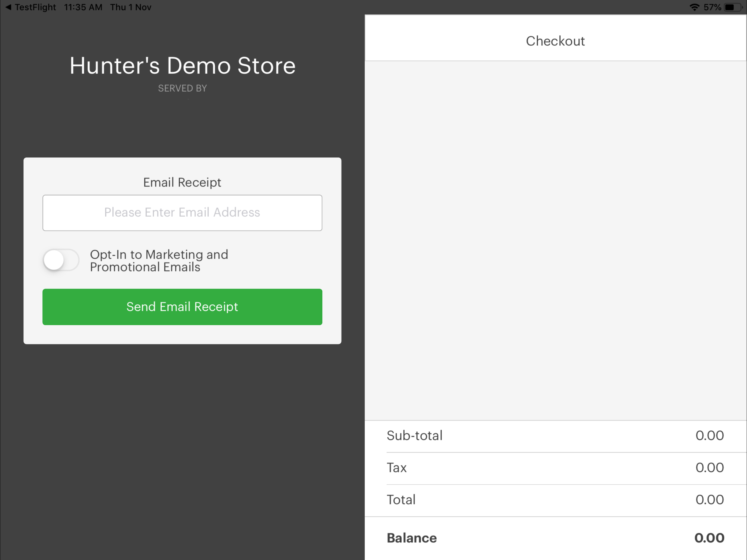Tap the TestFlight back arrow icon
The image size is (747, 560).
click(8, 7)
